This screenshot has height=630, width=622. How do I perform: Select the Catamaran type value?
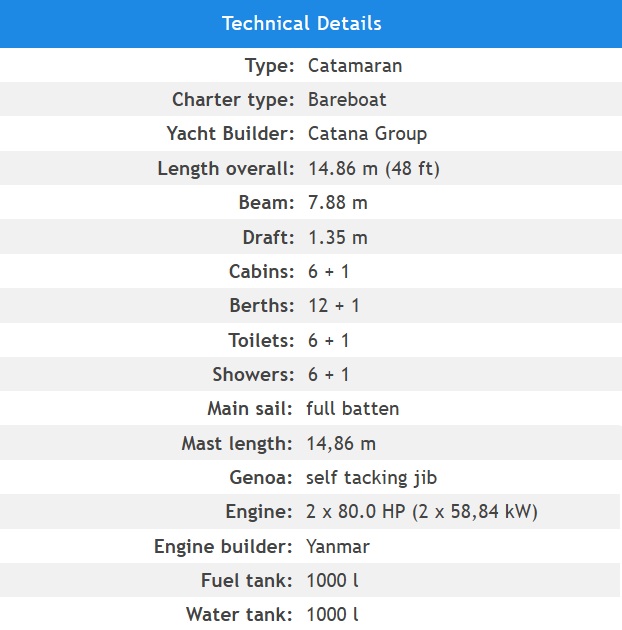tap(355, 65)
